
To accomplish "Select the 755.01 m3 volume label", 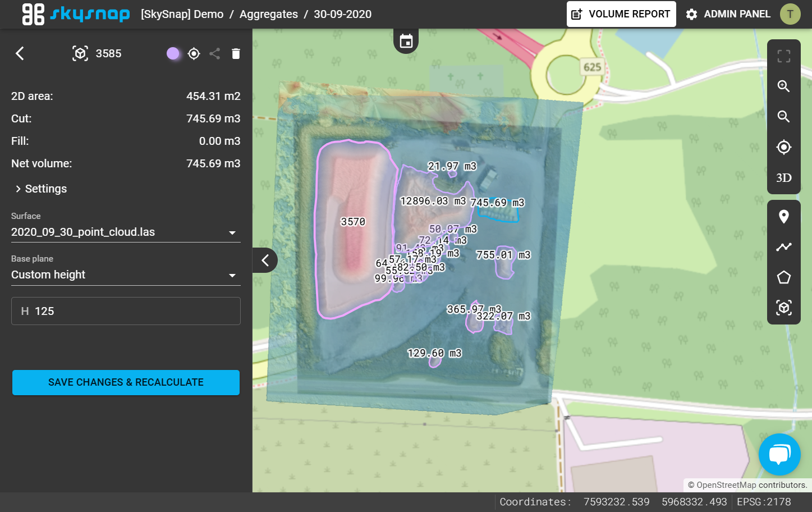I will (x=503, y=255).
